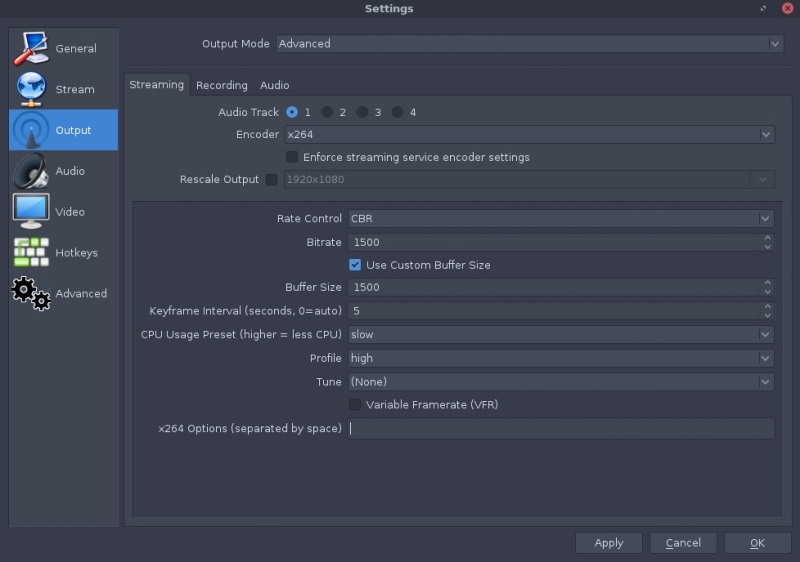
Task: Expand the Output Mode dropdown
Action: (x=528, y=44)
